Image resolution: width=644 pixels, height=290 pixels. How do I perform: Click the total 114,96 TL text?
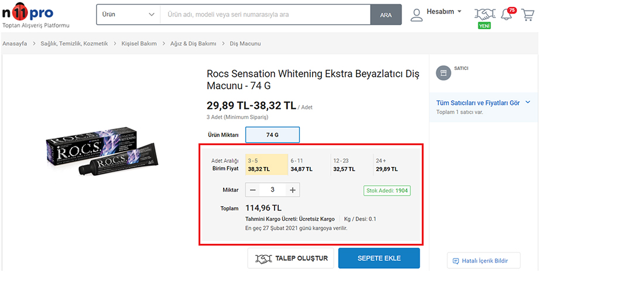[263, 208]
